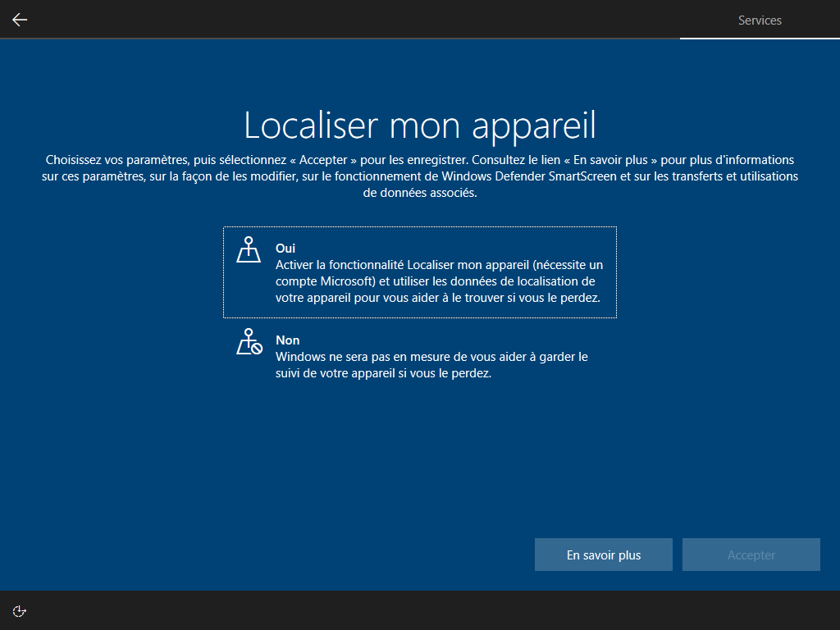Click the "Activer la fonctionnalité" description text
Viewport: 840px width, 630px height.
pos(439,281)
